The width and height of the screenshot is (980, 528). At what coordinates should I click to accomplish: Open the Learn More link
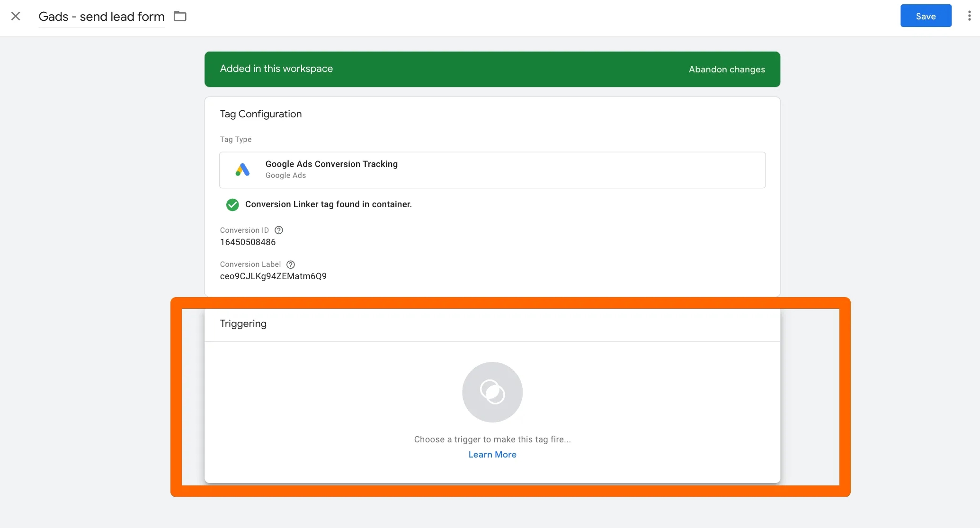pyautogui.click(x=492, y=455)
